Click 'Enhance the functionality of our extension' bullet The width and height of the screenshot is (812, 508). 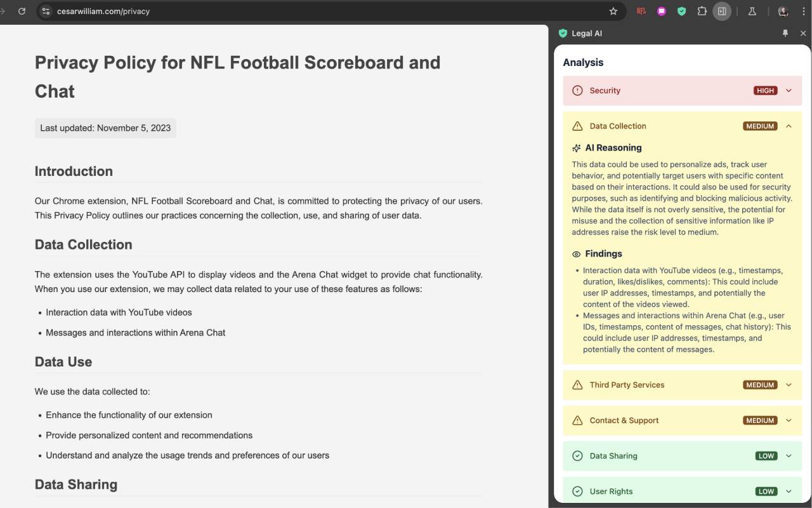[129, 415]
